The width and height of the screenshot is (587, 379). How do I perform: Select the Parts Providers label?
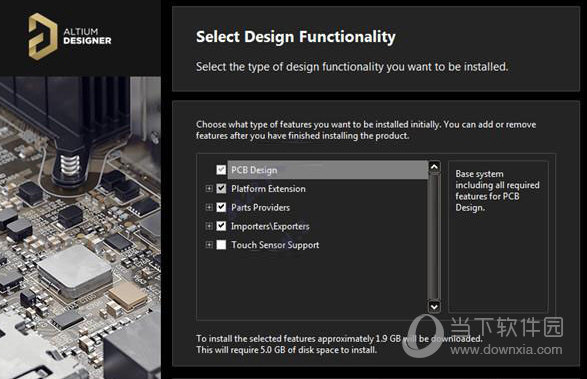[x=260, y=207]
